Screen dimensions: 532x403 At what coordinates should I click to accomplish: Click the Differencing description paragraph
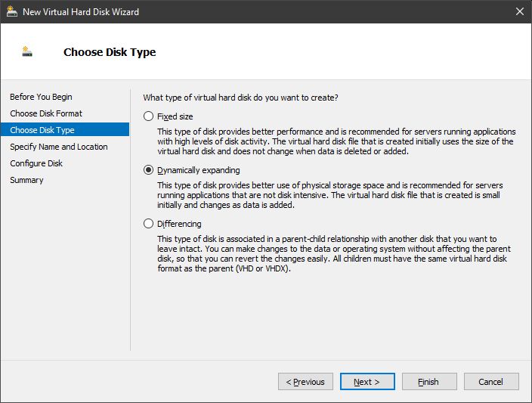pyautogui.click(x=334, y=253)
